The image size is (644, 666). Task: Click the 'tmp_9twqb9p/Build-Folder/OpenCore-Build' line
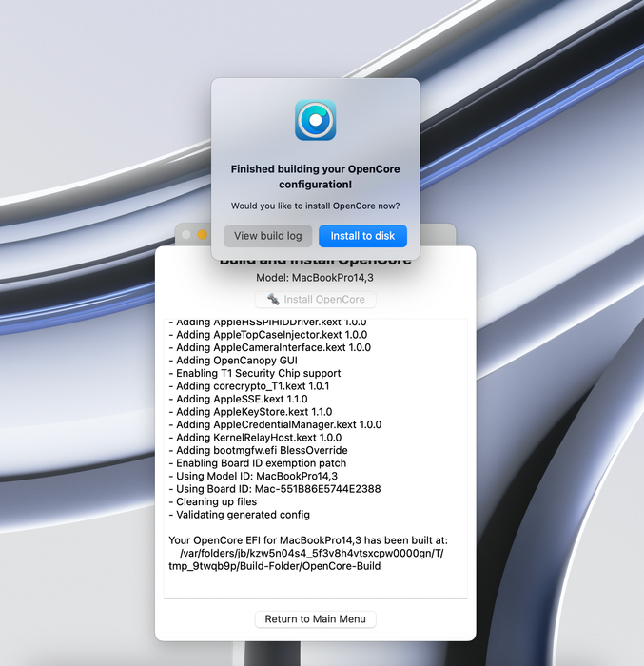point(274,566)
